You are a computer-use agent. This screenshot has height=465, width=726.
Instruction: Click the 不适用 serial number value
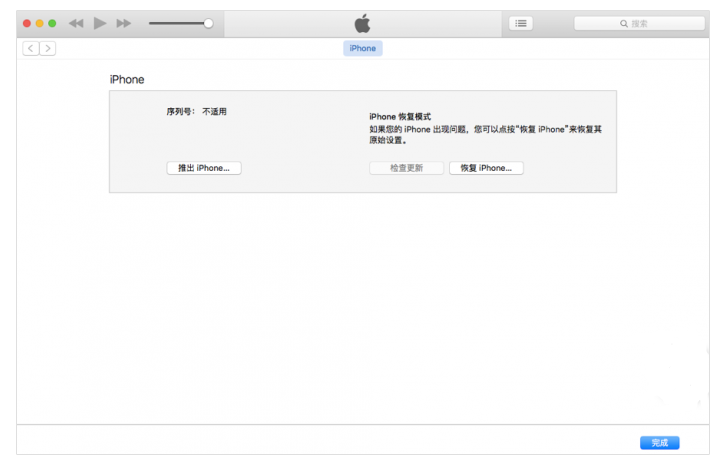(x=214, y=112)
